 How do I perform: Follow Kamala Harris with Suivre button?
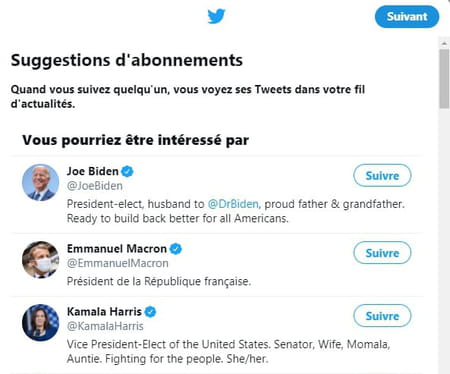[x=382, y=316]
